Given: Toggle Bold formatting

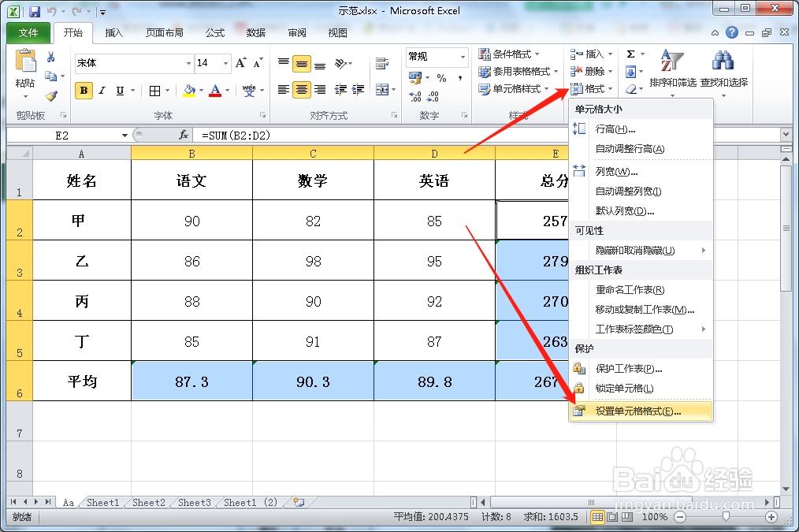Looking at the screenshot, I should click(x=84, y=91).
